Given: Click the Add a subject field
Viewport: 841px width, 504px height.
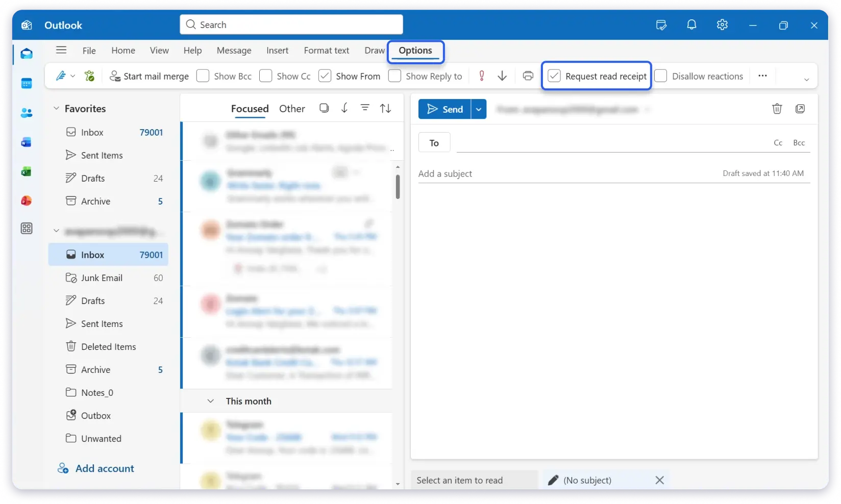Looking at the screenshot, I should 566,173.
